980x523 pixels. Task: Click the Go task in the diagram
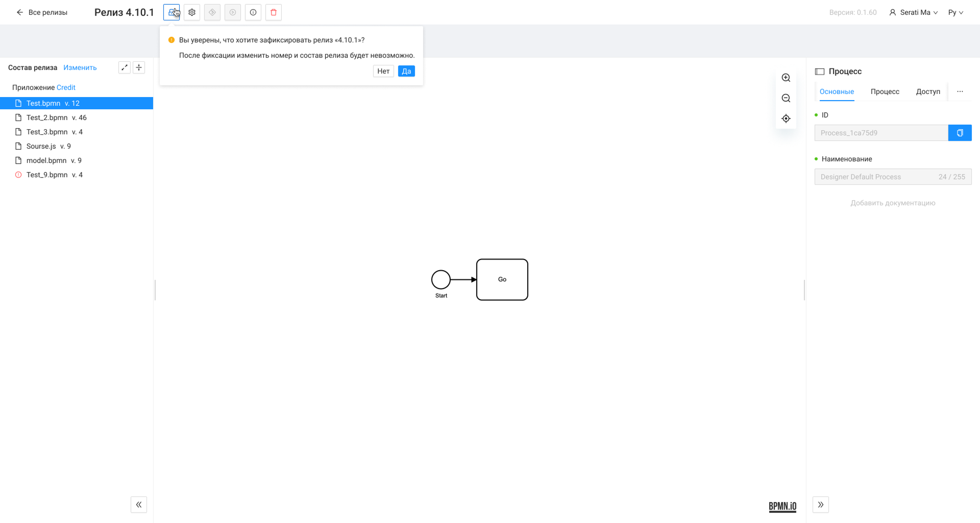pyautogui.click(x=502, y=279)
